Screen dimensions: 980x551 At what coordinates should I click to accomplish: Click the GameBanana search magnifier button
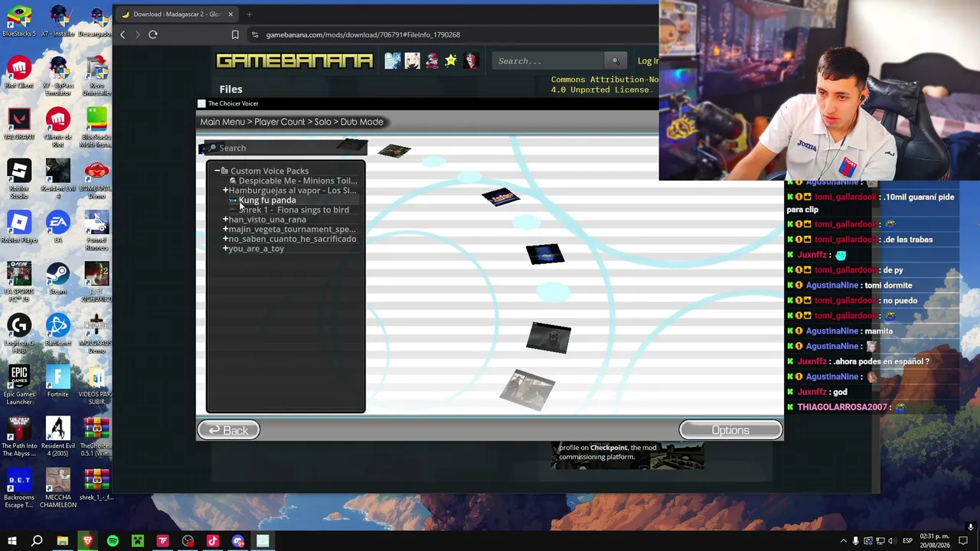pos(615,60)
